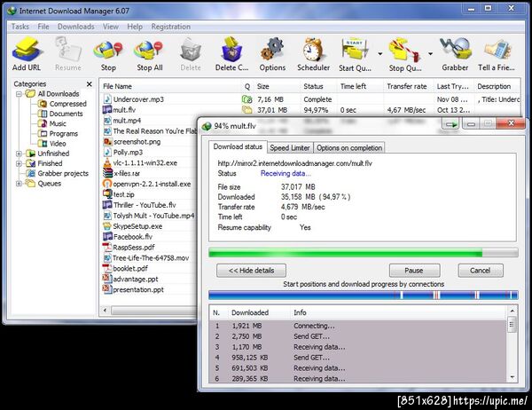532x410 pixels.
Task: Click file list horizontal scrollbar left arrow
Action: pos(106,310)
